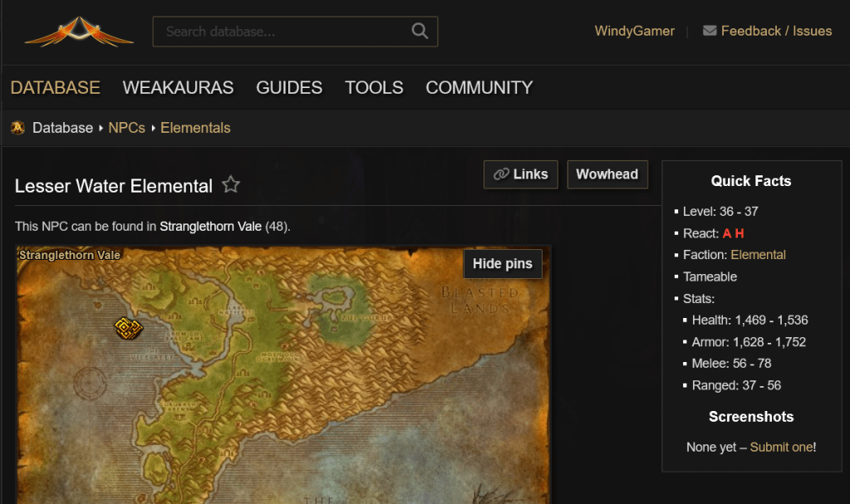
Task: Open the WEAKAURAS menu
Action: coord(178,88)
